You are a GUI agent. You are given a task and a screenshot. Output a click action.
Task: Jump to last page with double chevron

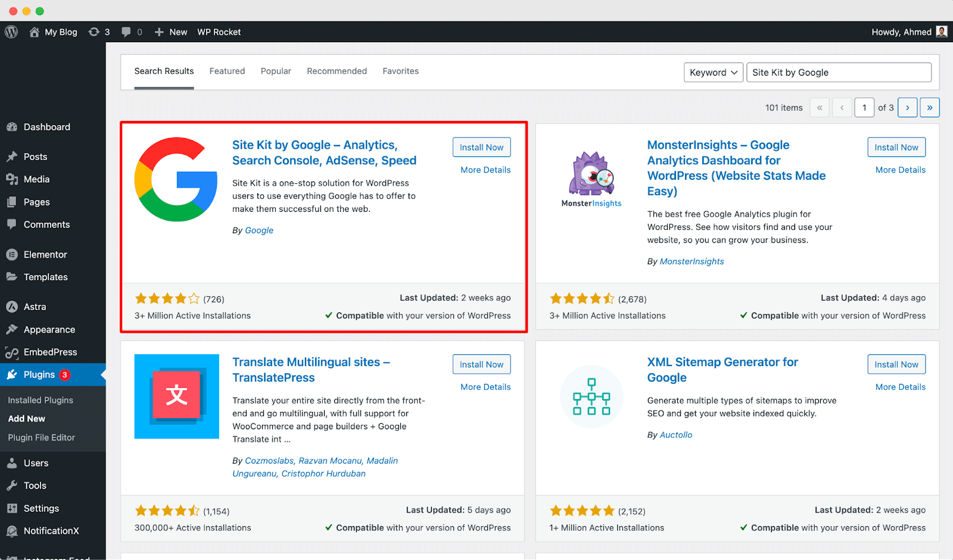click(x=930, y=107)
